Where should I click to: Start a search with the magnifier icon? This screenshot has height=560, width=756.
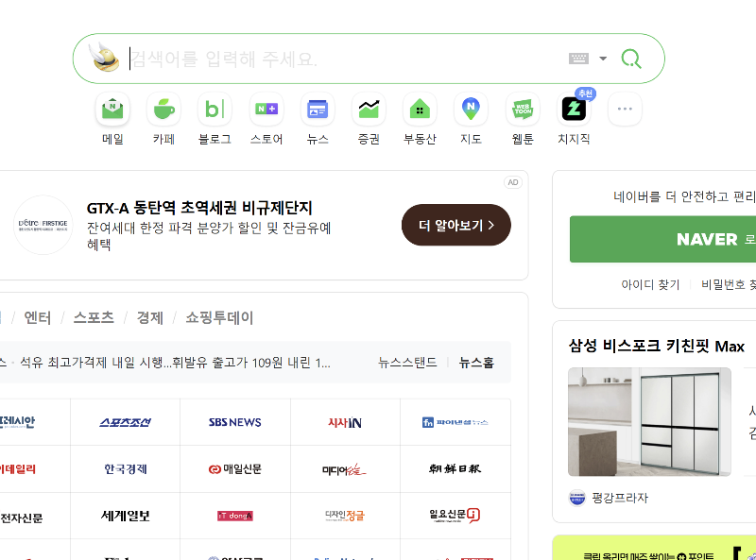point(630,59)
